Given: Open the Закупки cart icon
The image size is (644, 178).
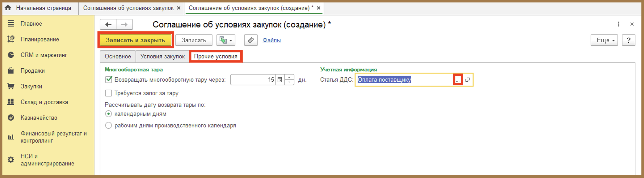Looking at the screenshot, I should point(11,86).
